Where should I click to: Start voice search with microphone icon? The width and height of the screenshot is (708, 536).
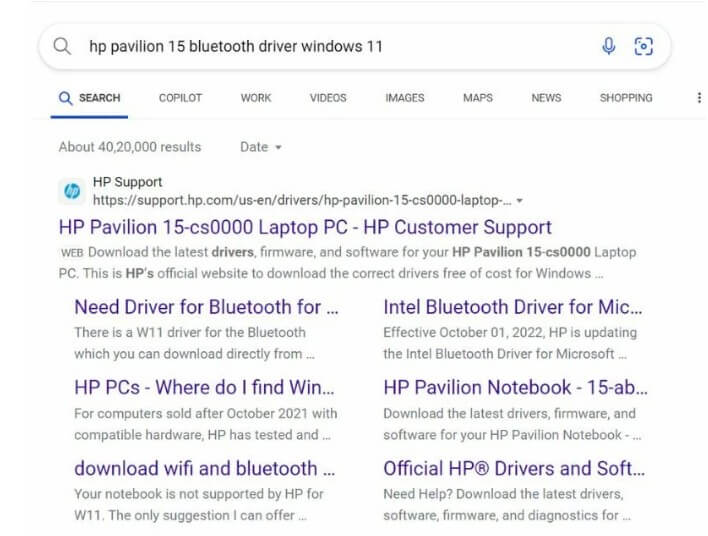(x=608, y=46)
